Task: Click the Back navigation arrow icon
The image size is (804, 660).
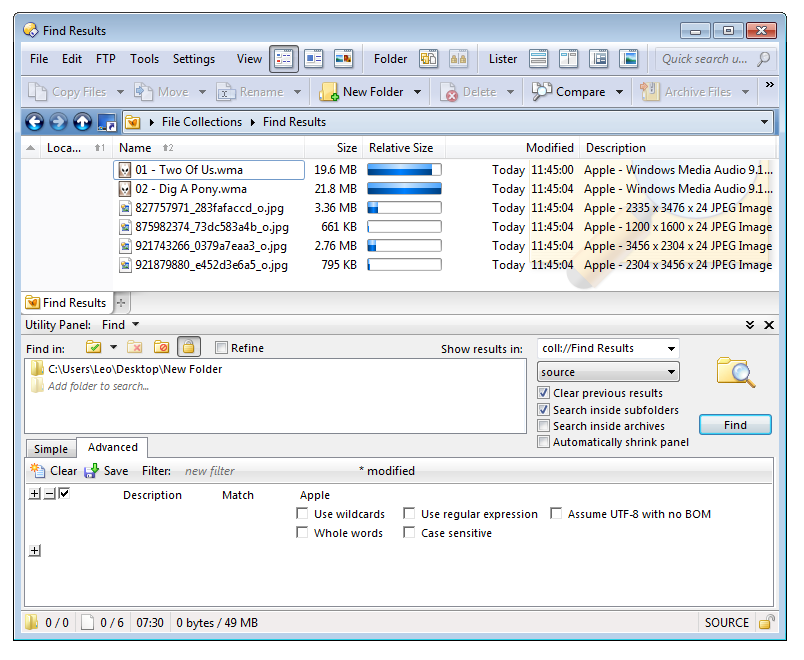Action: click(x=35, y=122)
